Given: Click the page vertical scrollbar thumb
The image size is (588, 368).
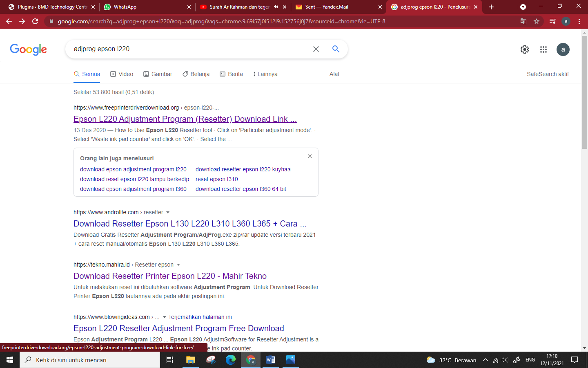Looking at the screenshot, I should click(584, 92).
